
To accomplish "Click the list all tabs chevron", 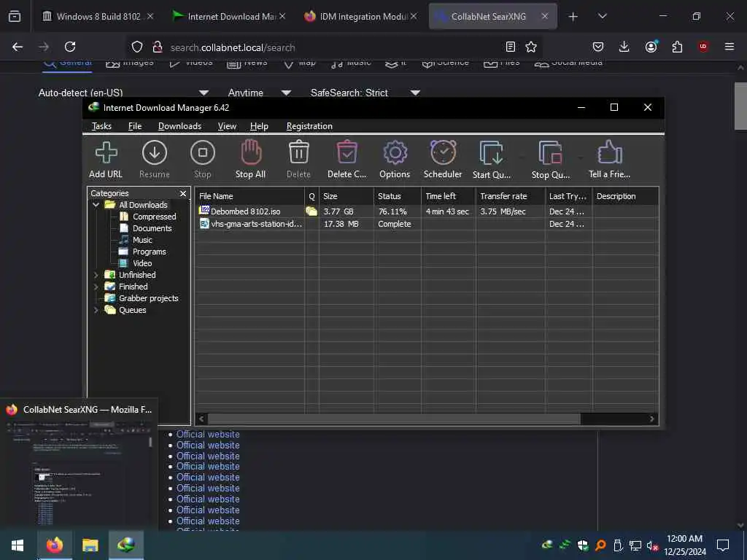I will point(602,17).
